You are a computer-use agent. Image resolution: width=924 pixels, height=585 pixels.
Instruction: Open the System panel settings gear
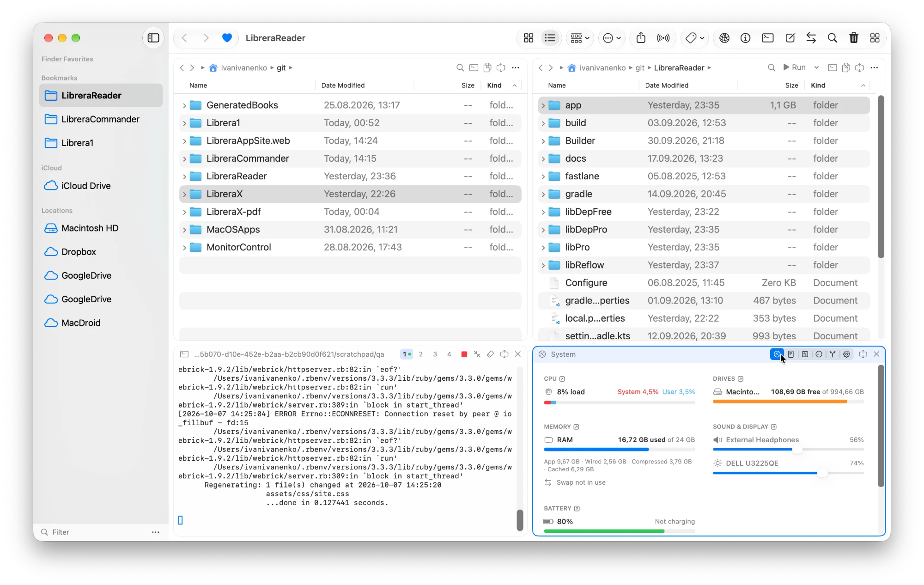(846, 354)
